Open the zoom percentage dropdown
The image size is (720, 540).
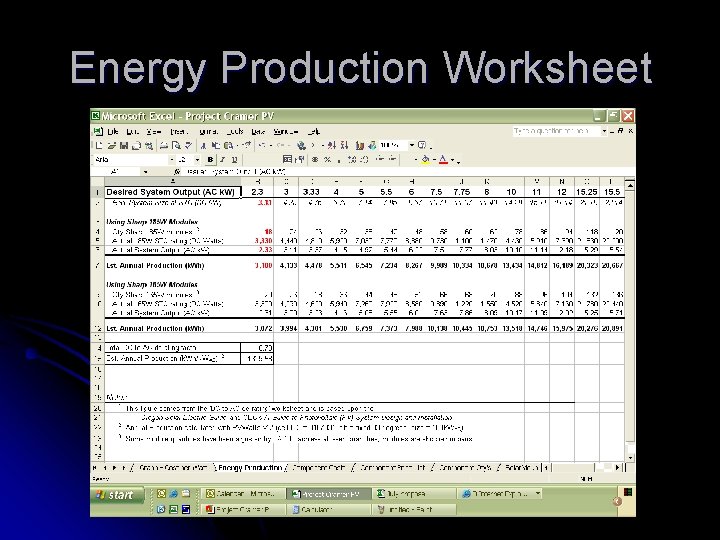[412, 146]
